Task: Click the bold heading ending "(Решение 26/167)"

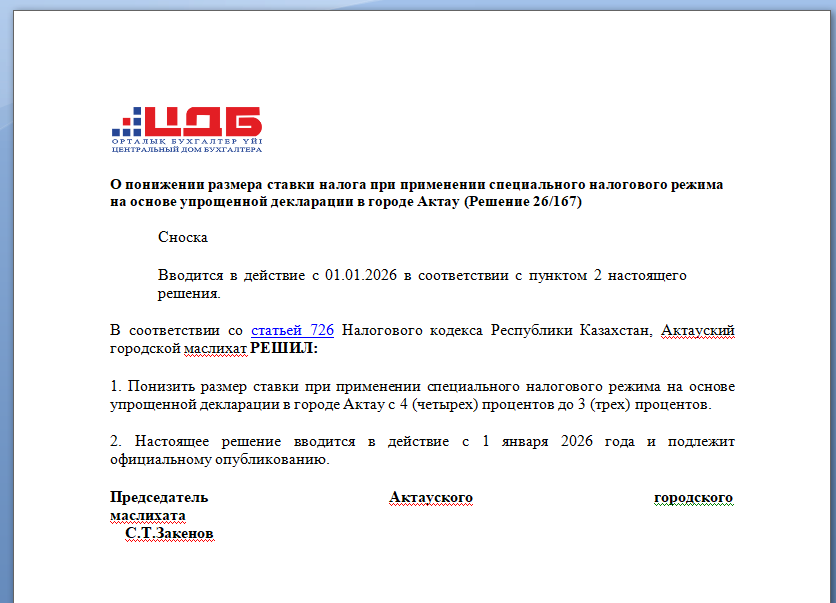Action: click(416, 192)
